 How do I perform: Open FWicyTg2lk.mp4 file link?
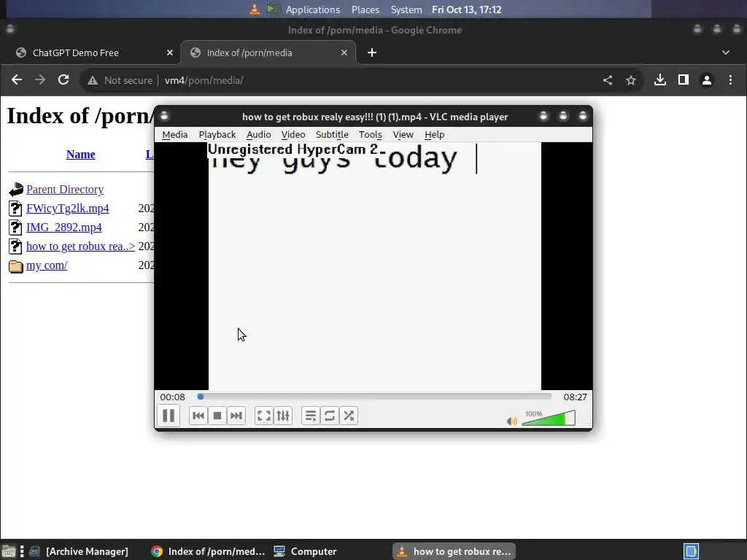pyautogui.click(x=68, y=209)
